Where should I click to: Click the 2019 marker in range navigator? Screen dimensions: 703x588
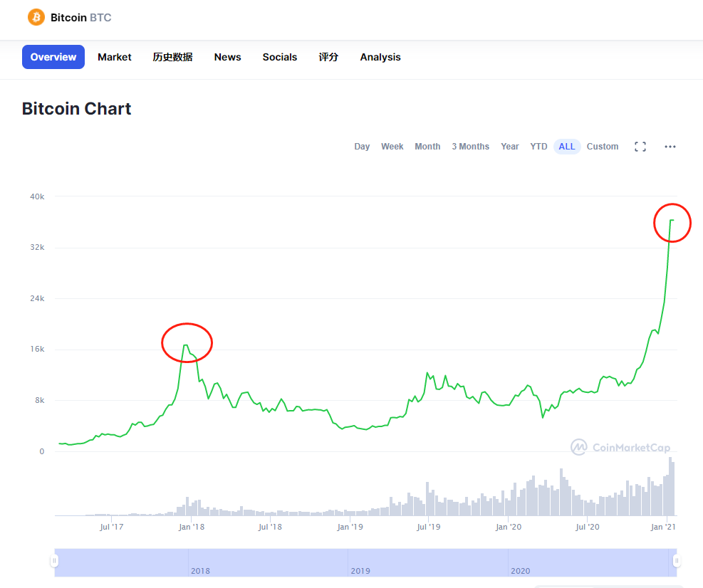pos(360,571)
